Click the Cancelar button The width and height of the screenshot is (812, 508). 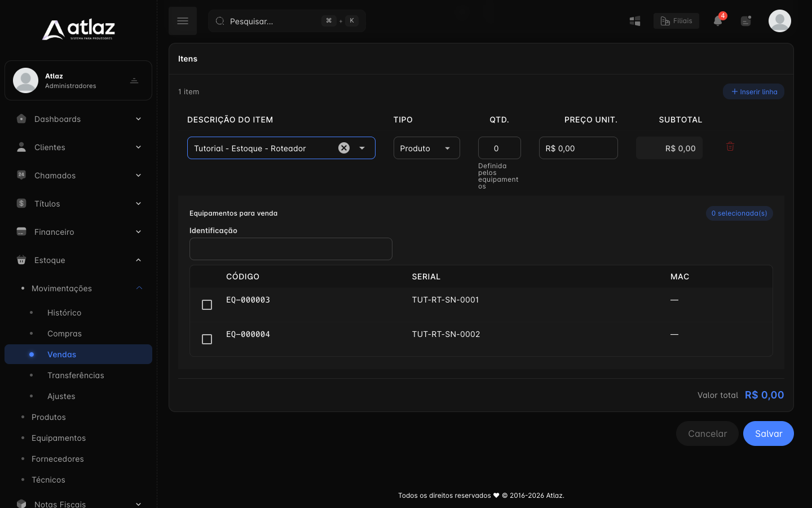(x=707, y=433)
